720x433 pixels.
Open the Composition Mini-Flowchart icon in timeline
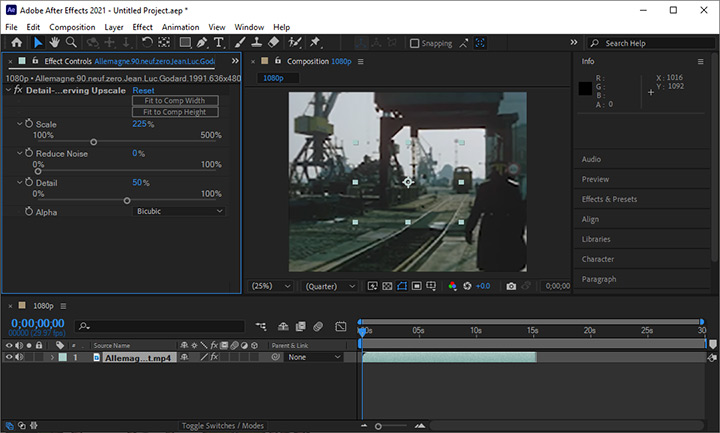[261, 326]
